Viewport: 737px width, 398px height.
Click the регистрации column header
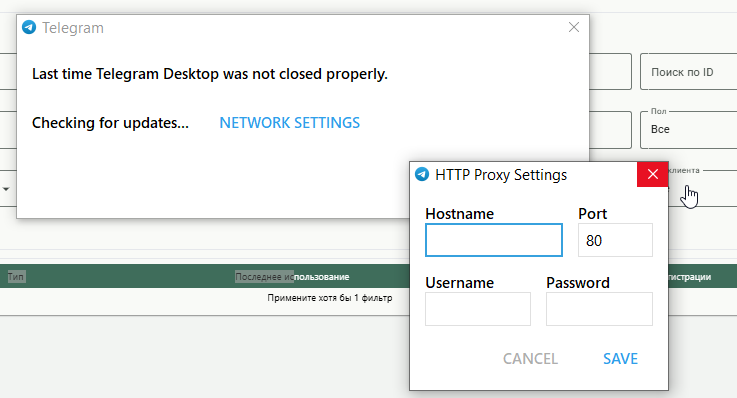click(x=689, y=277)
